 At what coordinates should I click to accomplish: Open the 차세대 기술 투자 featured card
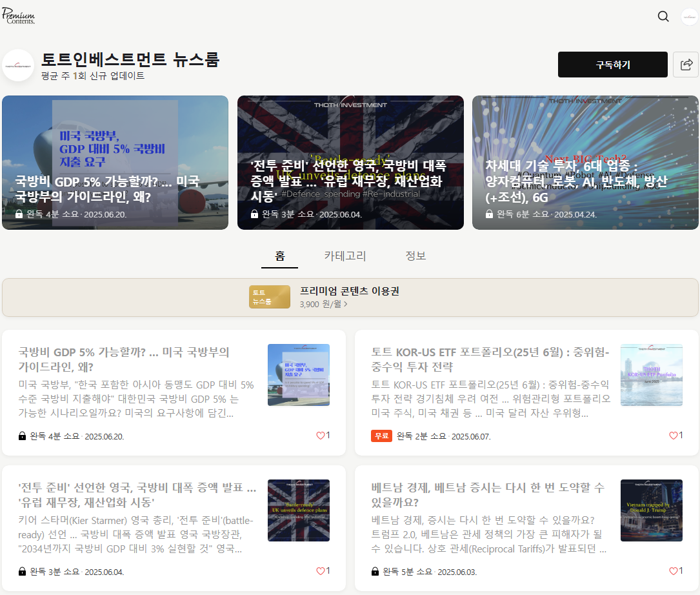[585, 163]
